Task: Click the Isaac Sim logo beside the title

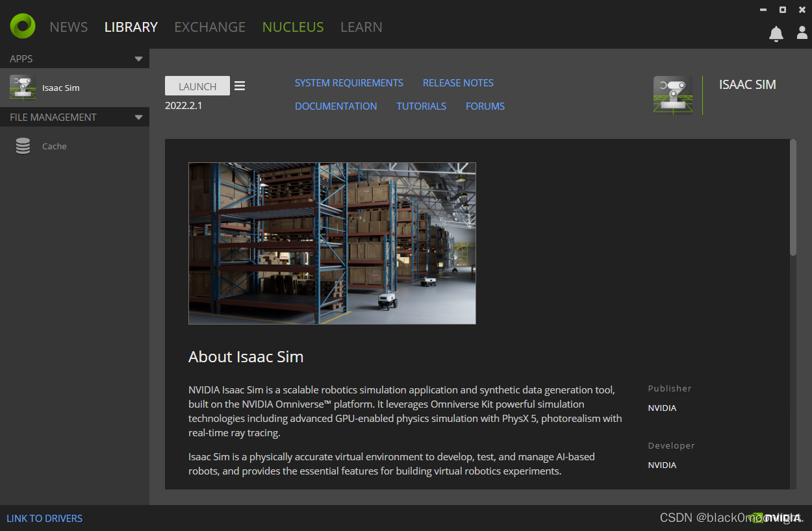Action: click(x=672, y=95)
